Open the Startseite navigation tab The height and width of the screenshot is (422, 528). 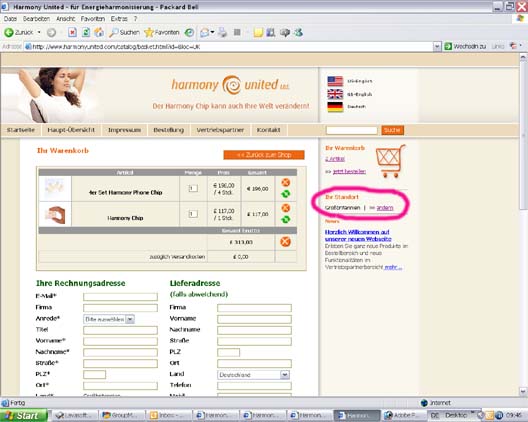(21, 130)
